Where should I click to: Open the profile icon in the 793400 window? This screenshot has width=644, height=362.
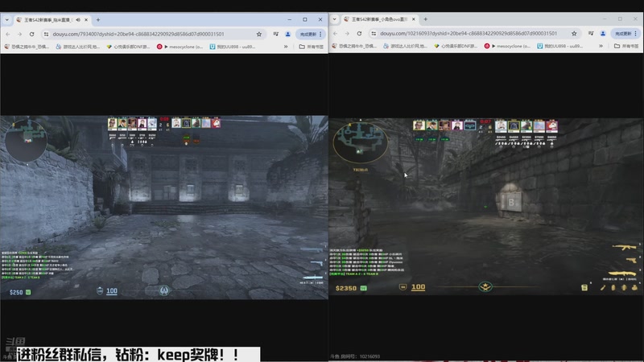point(288,34)
